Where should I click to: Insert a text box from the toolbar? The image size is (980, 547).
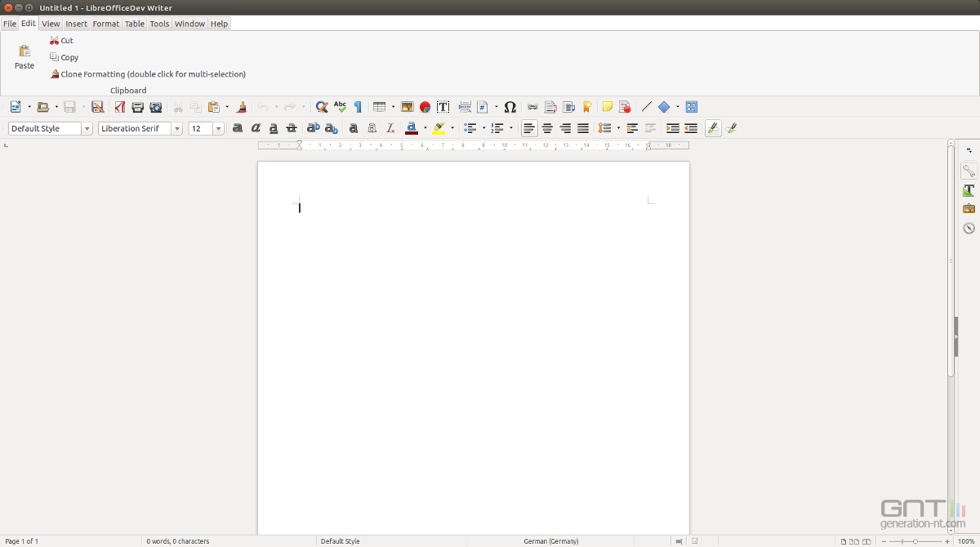(x=443, y=107)
